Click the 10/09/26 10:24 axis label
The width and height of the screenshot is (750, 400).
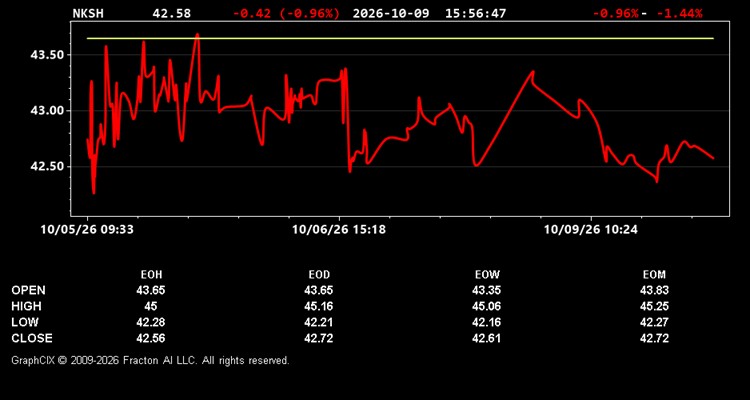tap(591, 230)
